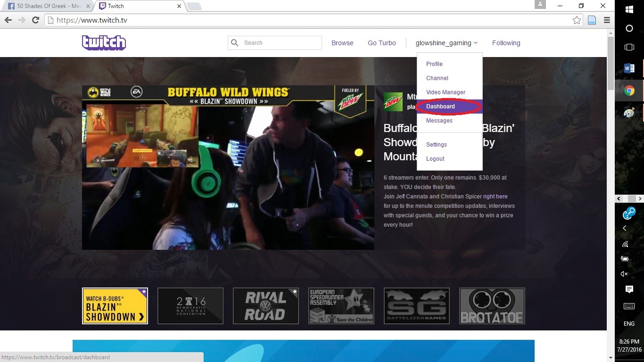Select the Sattelizer Games thumbnail
644x362 pixels.
417,306
